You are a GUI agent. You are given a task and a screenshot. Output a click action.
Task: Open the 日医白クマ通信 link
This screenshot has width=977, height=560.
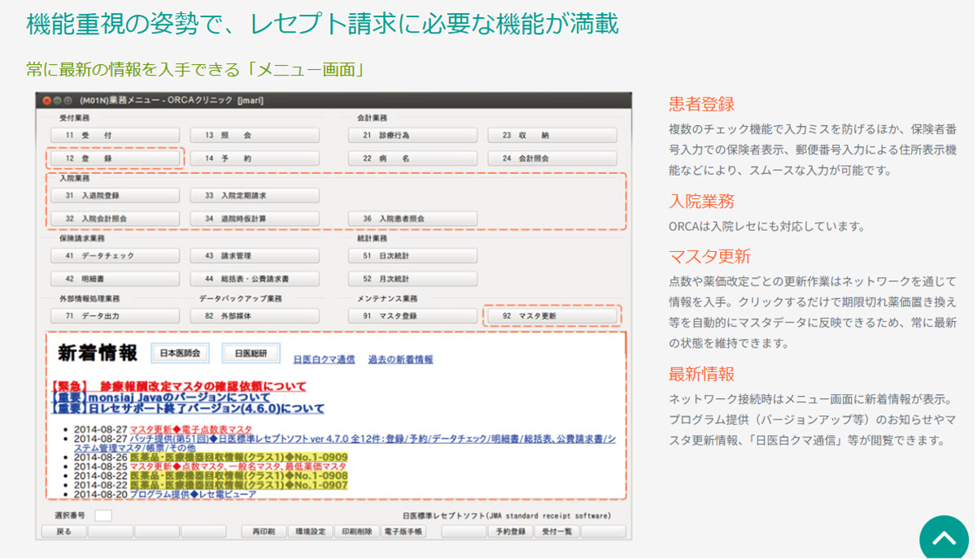(324, 359)
